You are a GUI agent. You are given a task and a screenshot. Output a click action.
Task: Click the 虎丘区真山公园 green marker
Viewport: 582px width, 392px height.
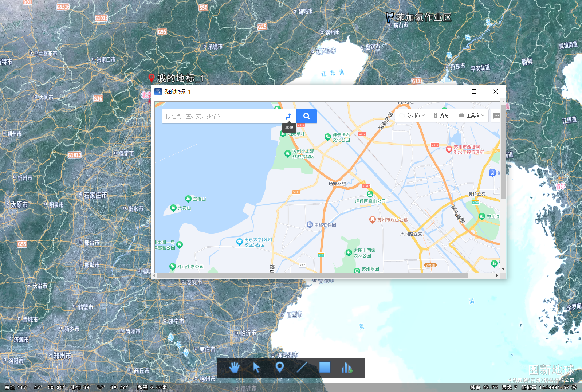click(x=370, y=194)
